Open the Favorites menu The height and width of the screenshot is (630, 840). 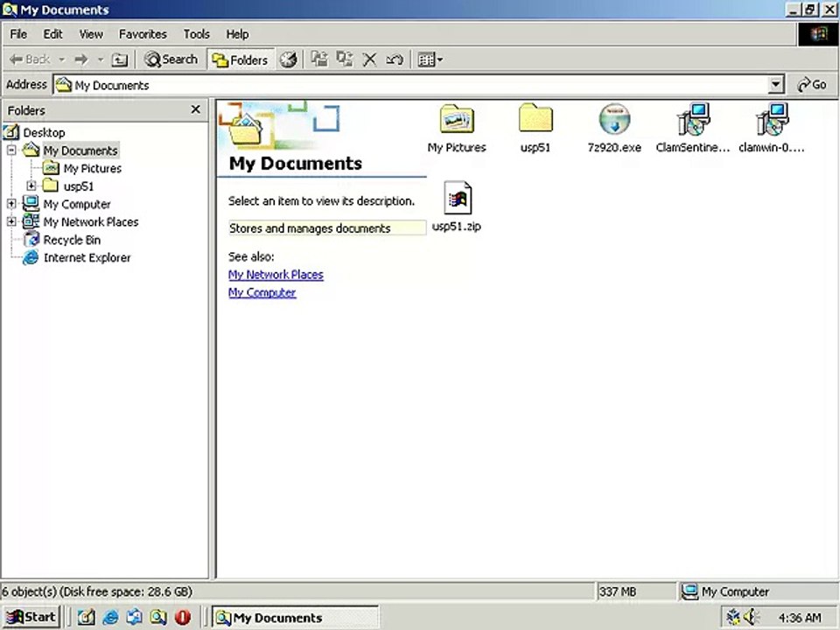[143, 34]
